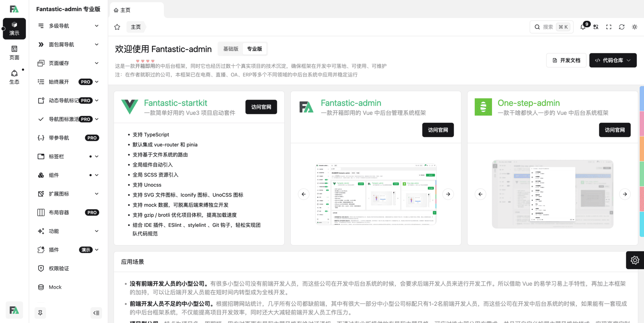This screenshot has height=323, width=644.
Task: Open the 页面 section in left rail
Action: 14,52
